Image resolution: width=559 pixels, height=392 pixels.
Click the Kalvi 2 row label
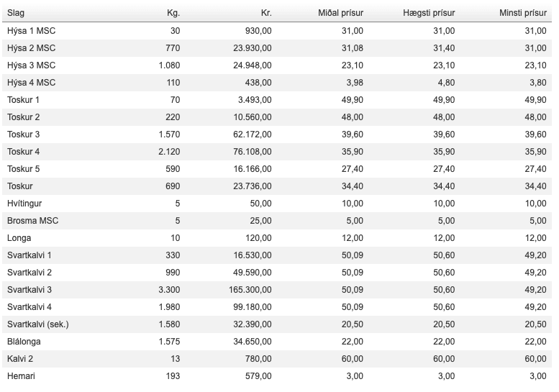coord(22,359)
